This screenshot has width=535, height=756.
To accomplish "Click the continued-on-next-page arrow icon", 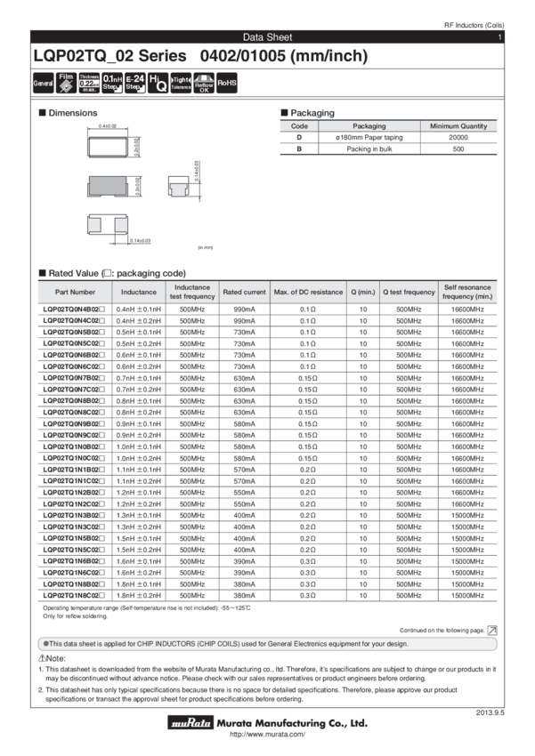I will [492, 631].
